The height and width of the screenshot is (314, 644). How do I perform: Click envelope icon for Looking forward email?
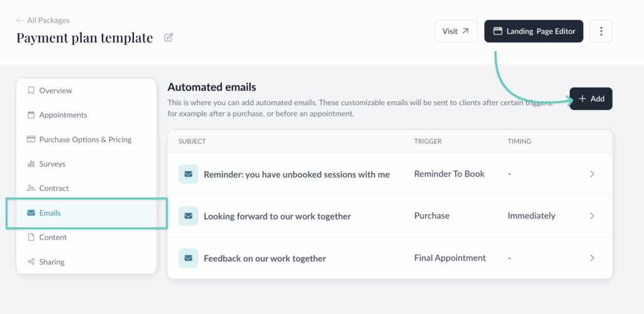[188, 216]
